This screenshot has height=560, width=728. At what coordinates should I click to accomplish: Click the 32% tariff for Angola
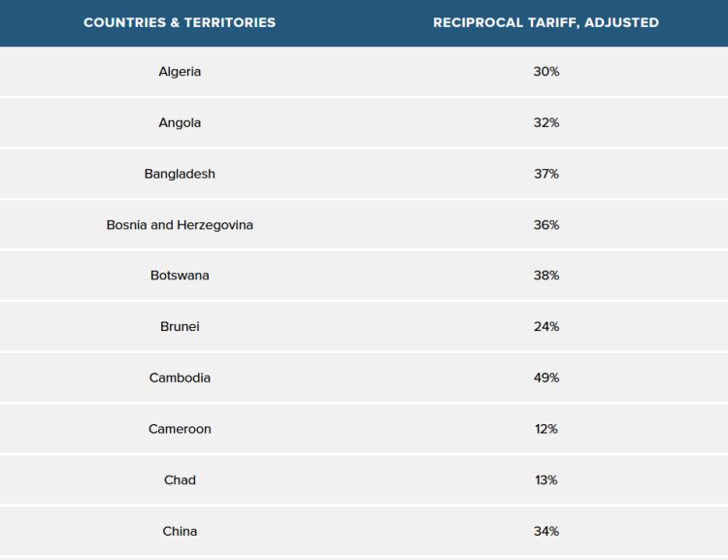click(x=546, y=123)
